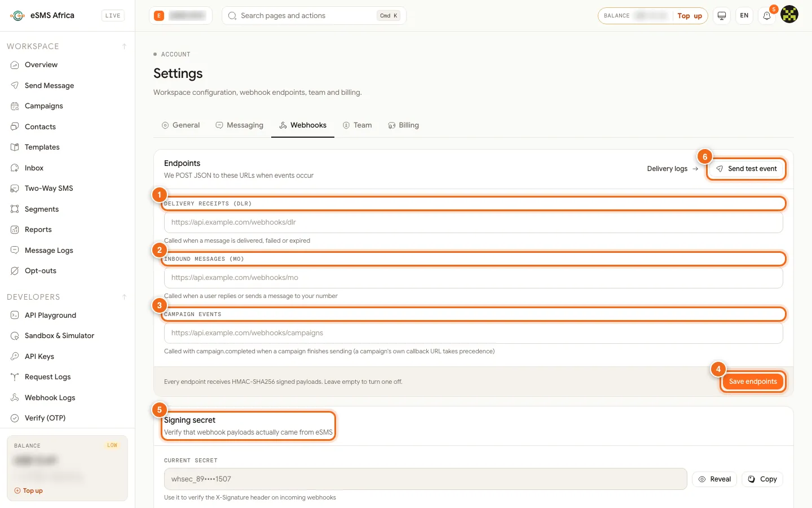Open the Campaigns section

click(x=67, y=106)
